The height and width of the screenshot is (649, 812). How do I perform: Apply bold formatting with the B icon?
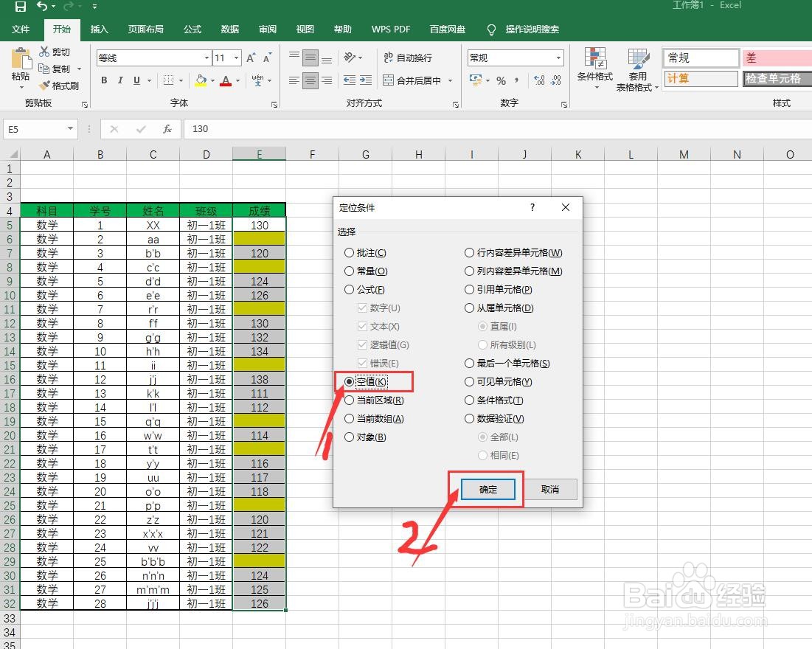(104, 80)
